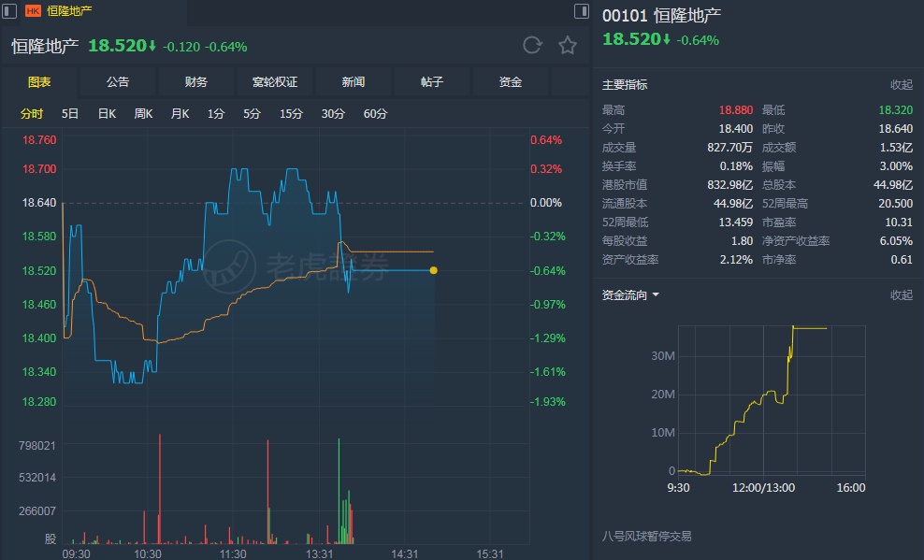This screenshot has height=560, width=924.
Task: Click the 30M label in fund flow chart
Action: coord(663,355)
